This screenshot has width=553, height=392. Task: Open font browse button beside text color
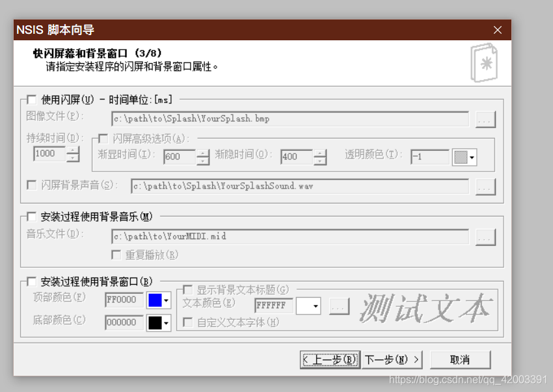point(338,306)
